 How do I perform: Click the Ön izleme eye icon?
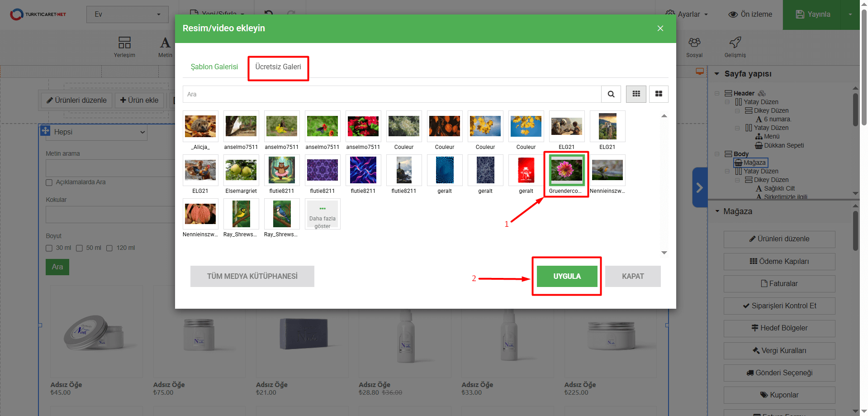[733, 14]
